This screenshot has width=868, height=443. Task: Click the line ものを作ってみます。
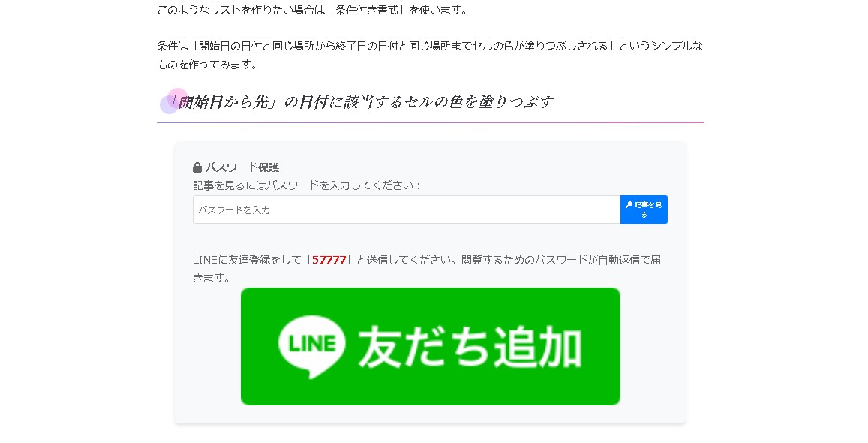pos(208,65)
